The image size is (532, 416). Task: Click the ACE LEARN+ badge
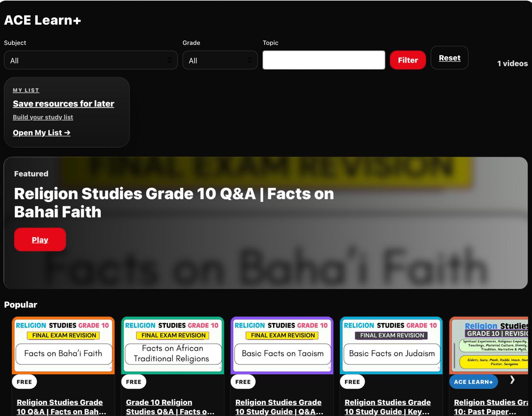[473, 382]
